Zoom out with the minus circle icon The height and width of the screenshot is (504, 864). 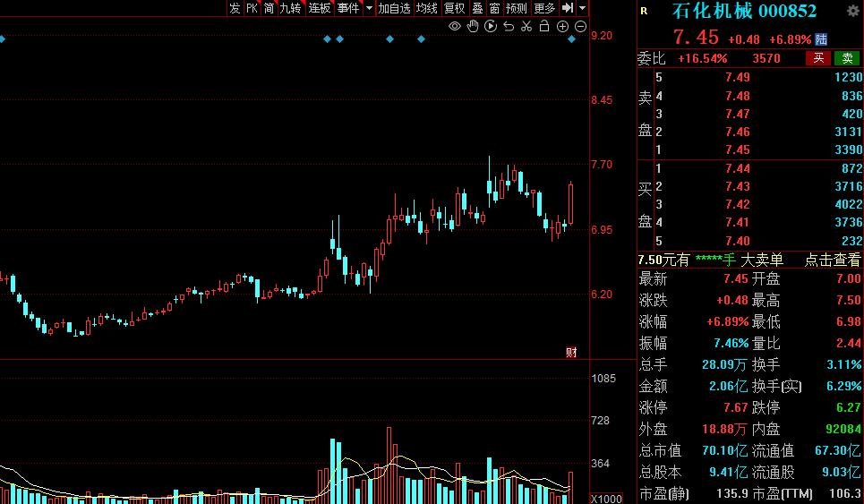point(580,27)
